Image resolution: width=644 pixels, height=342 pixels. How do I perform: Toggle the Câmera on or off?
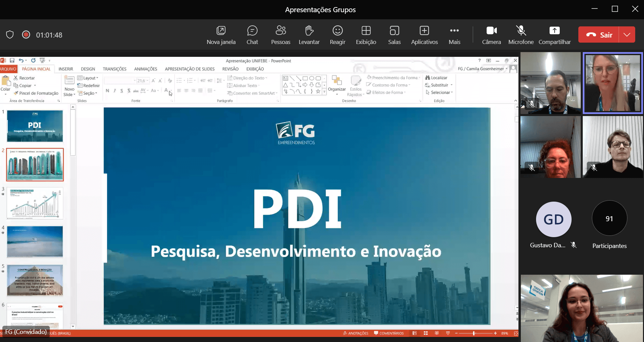point(491,35)
